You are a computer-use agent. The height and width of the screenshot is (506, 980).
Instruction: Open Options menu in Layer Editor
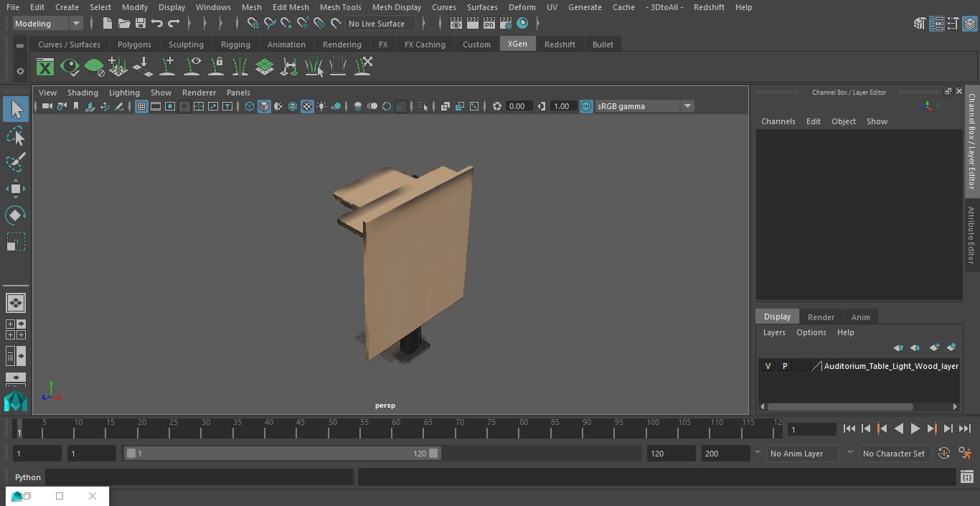(x=811, y=332)
